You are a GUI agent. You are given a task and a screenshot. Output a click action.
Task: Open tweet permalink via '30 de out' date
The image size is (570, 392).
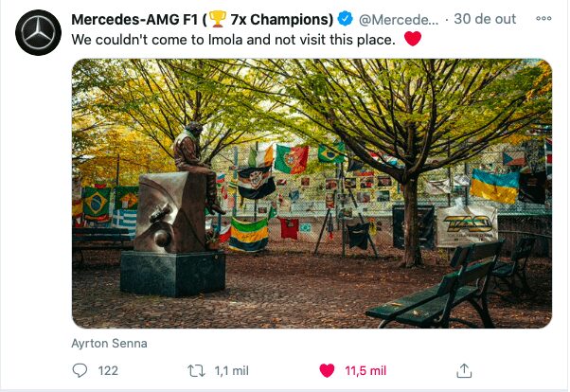click(x=485, y=19)
